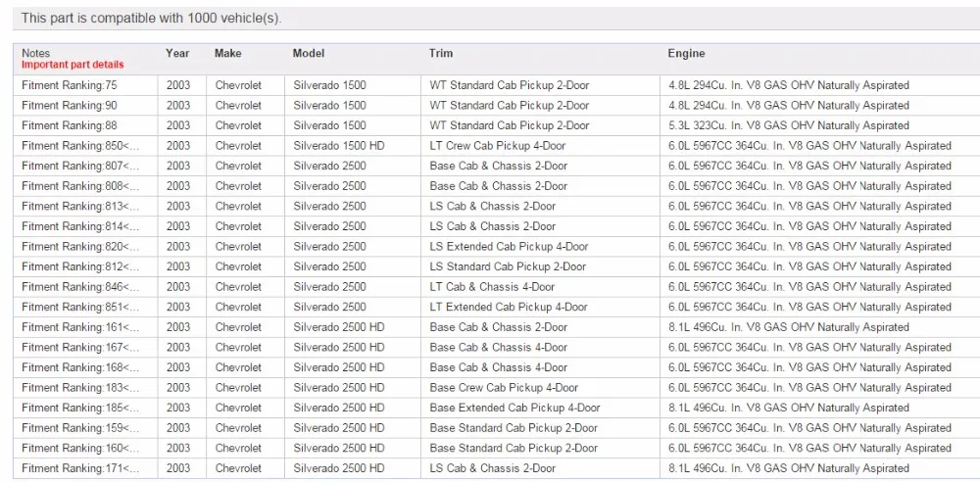The height and width of the screenshot is (483, 980).
Task: Click 6.0L engine cell in Ranking:814 row
Action: point(820,226)
